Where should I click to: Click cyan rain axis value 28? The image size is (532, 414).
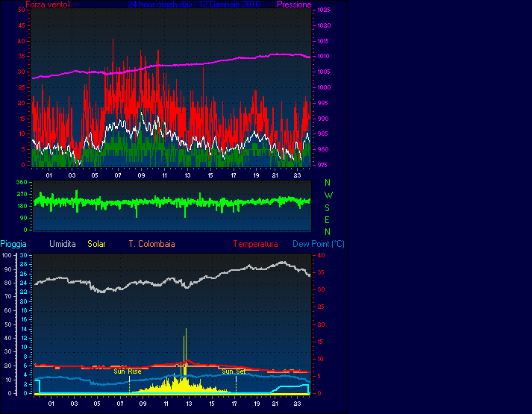pyautogui.click(x=24, y=265)
